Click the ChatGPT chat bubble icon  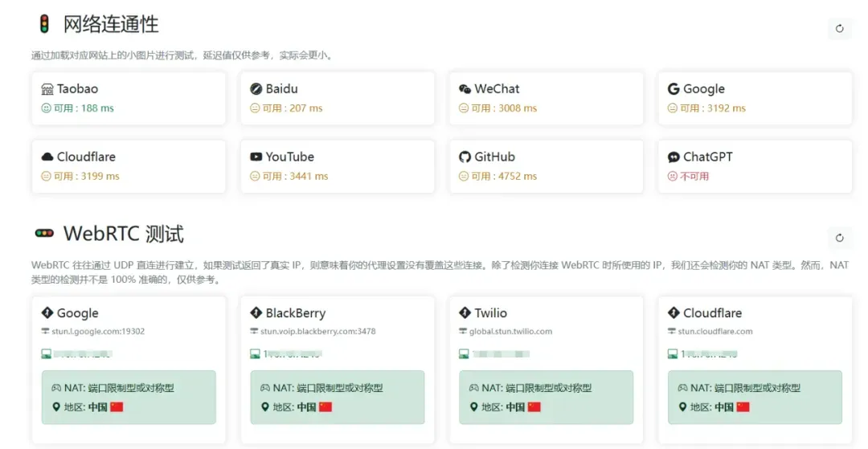(x=674, y=157)
